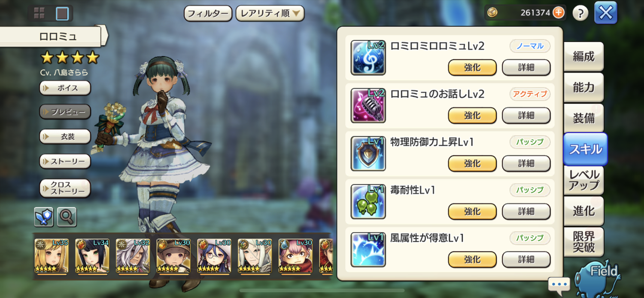
Task: Tap the magnifying glass zoom icon
Action: [x=67, y=217]
